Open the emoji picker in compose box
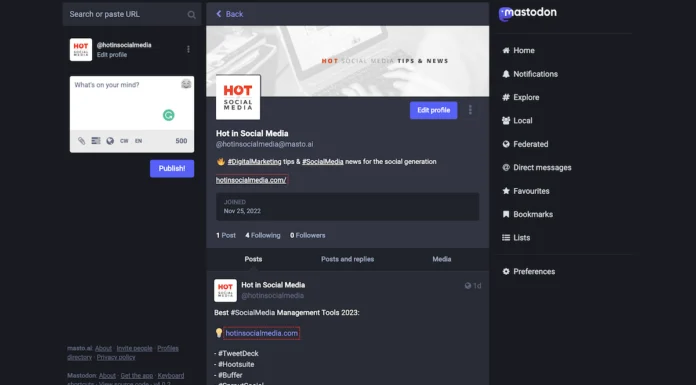The height and width of the screenshot is (385, 696). (x=186, y=84)
